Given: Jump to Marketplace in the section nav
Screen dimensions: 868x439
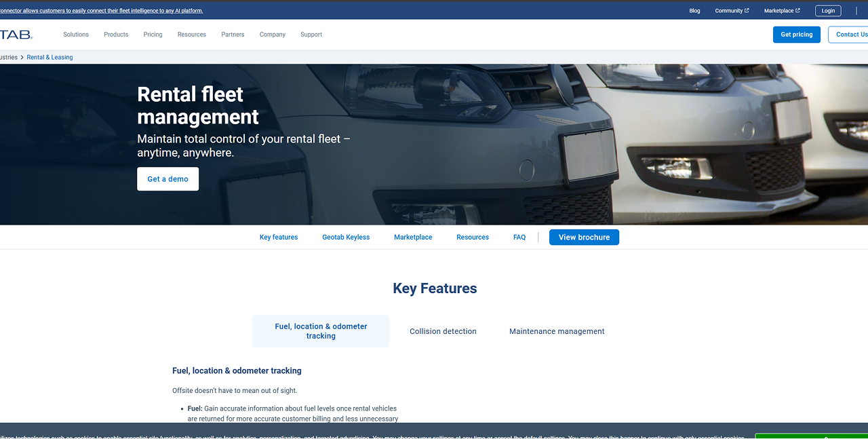Looking at the screenshot, I should tap(413, 237).
